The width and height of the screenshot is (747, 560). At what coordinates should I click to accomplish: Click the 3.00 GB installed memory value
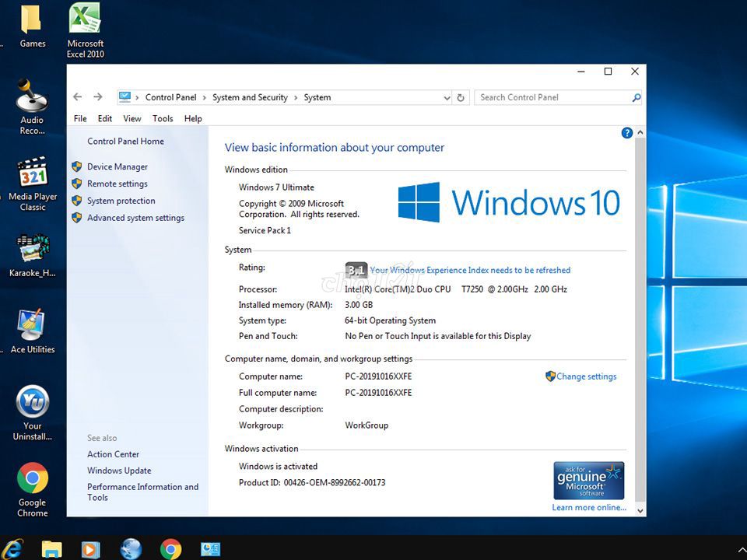pos(359,305)
